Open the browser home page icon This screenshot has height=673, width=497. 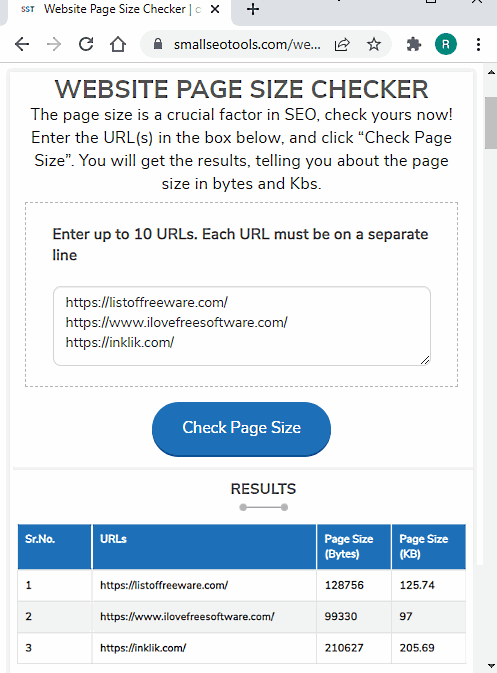118,44
